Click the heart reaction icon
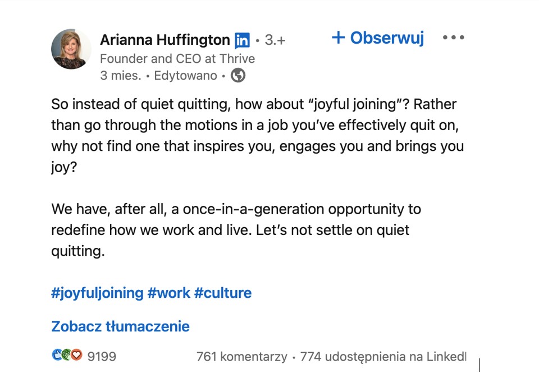Image resolution: width=539 pixels, height=392 pixels. [76, 355]
